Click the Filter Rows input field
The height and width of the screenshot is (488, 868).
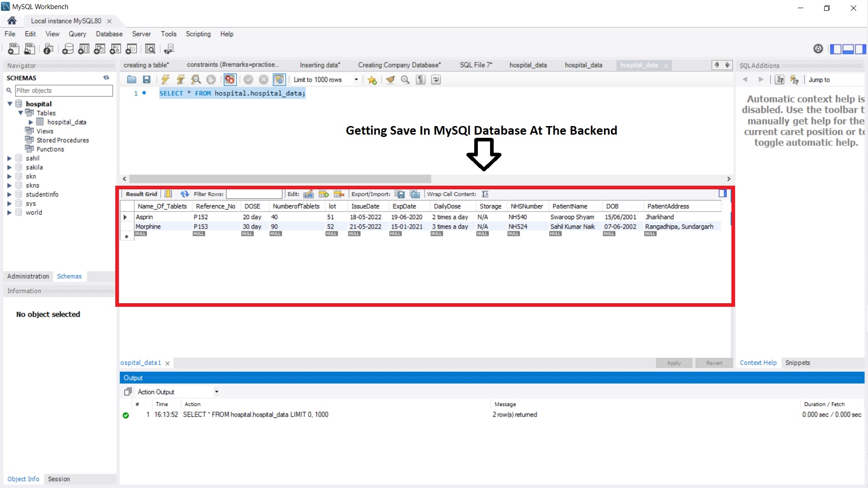[x=254, y=194]
